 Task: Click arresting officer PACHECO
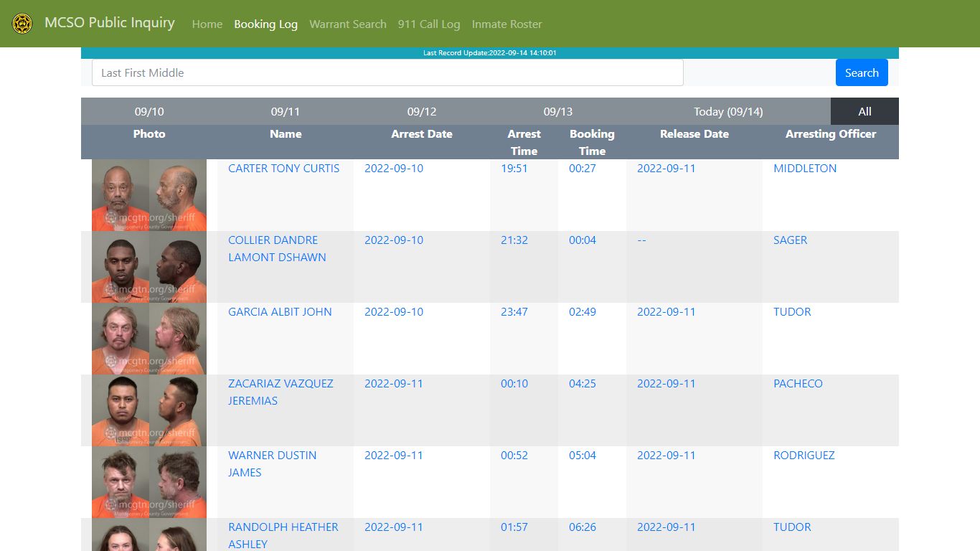click(x=798, y=383)
